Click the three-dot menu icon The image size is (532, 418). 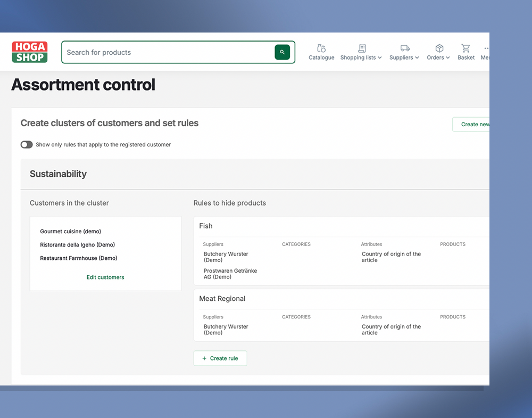coord(486,48)
